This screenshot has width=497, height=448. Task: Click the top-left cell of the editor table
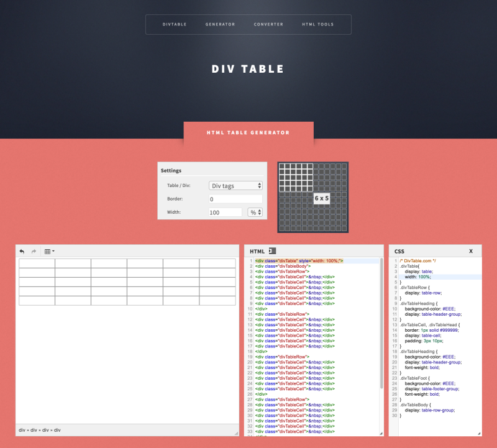37,263
